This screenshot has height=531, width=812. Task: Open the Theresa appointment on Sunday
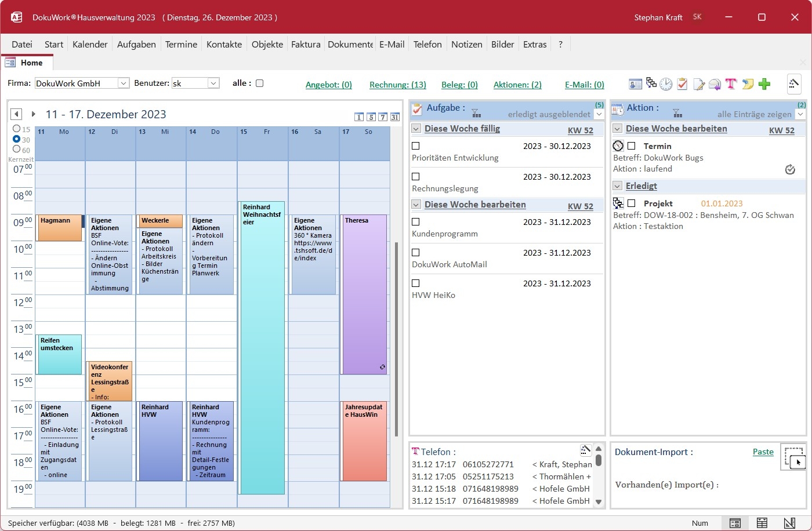tap(364, 294)
